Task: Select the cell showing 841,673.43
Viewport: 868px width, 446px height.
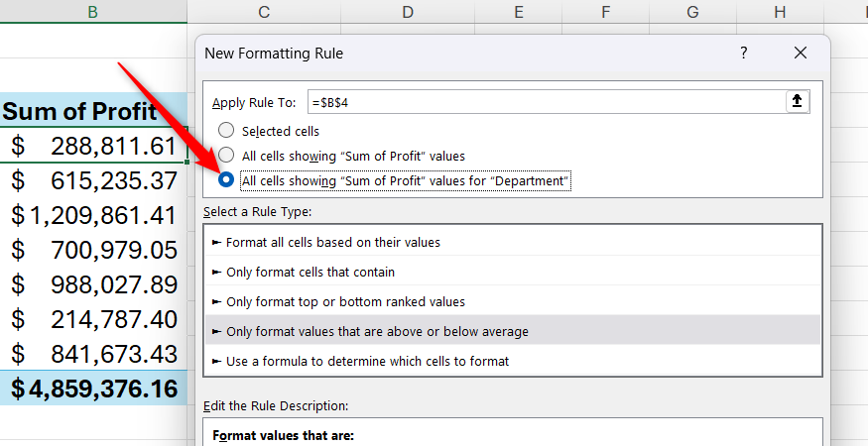Action: click(x=93, y=354)
